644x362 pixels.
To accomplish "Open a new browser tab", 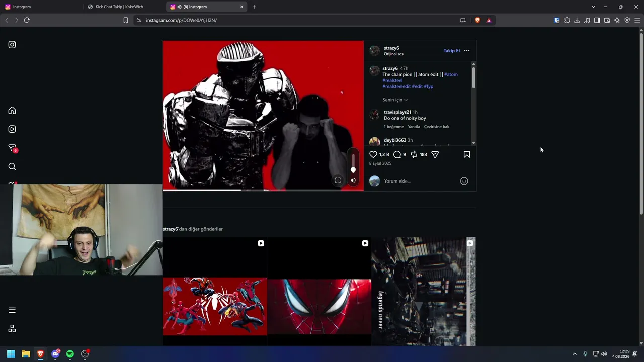I will [x=254, y=7].
